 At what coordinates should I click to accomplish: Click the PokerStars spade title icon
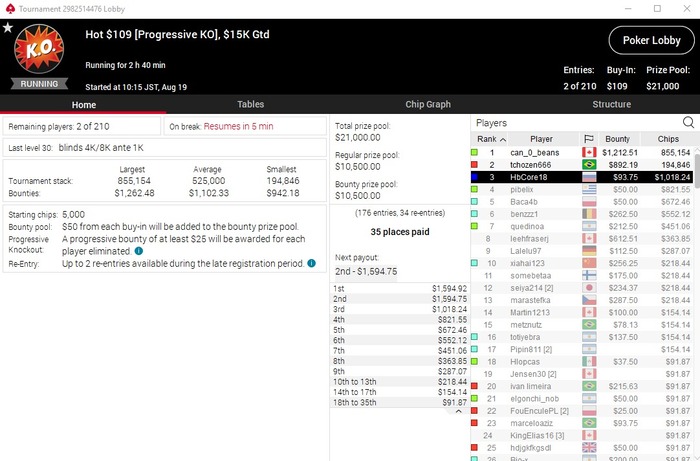10,8
